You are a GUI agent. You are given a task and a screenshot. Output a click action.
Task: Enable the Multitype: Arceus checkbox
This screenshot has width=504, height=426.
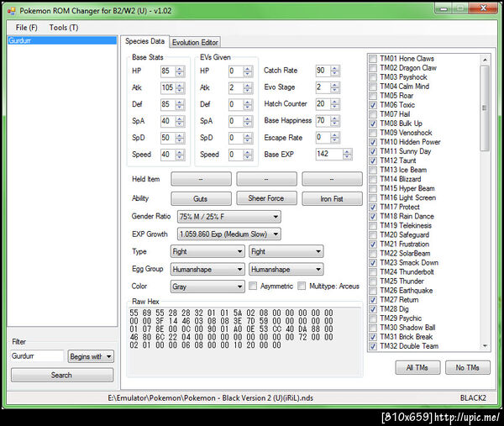[x=302, y=286]
